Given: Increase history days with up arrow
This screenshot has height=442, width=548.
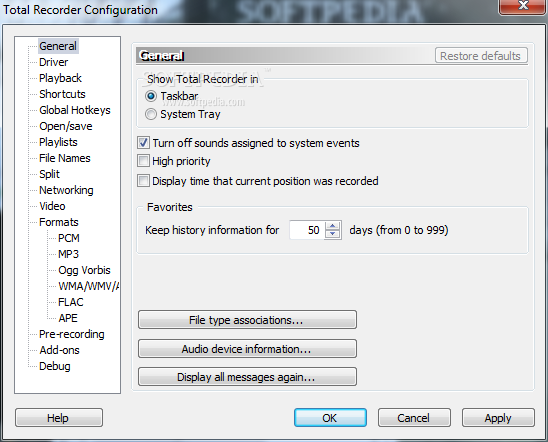Looking at the screenshot, I should 333,226.
